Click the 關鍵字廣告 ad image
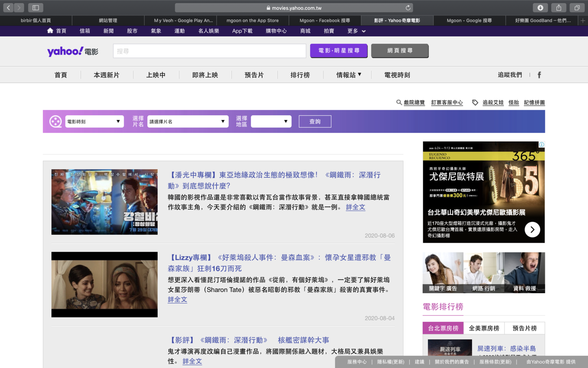This screenshot has height=368, width=588. click(x=443, y=273)
